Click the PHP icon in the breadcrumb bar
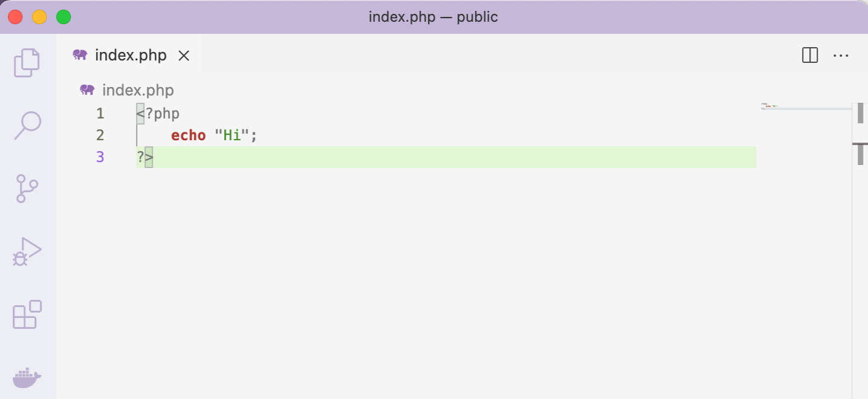Screen dimensions: 868x399 pyautogui.click(x=86, y=89)
